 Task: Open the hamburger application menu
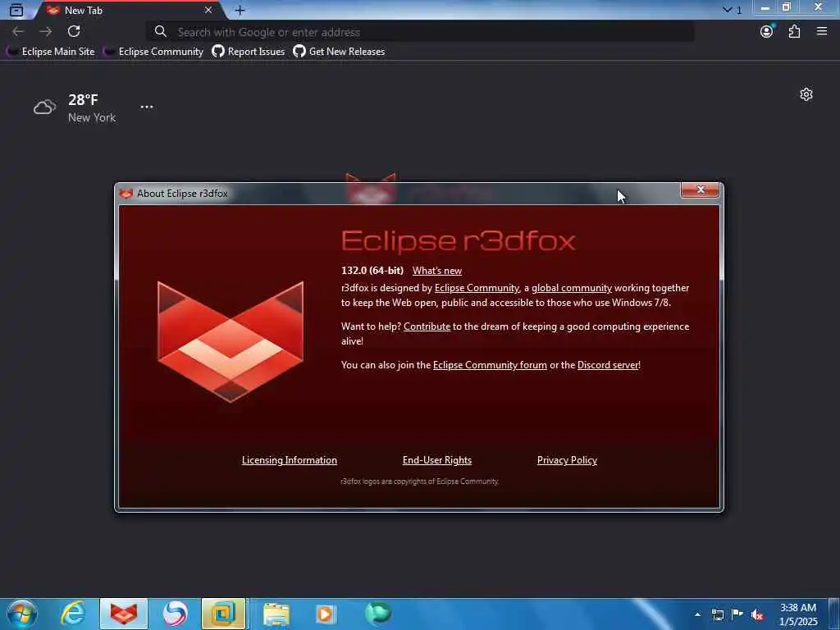[822, 32]
